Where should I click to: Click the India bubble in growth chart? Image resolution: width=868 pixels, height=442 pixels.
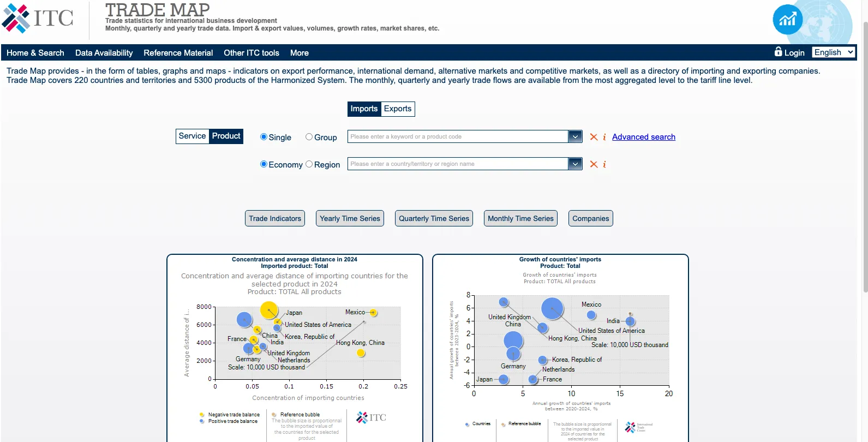630,321
